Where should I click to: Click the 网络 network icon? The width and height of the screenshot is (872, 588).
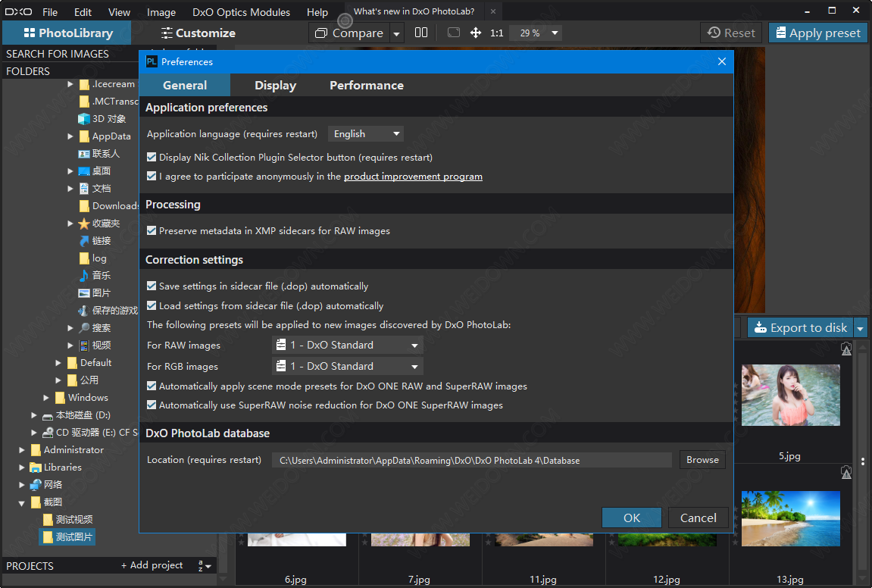click(x=36, y=485)
